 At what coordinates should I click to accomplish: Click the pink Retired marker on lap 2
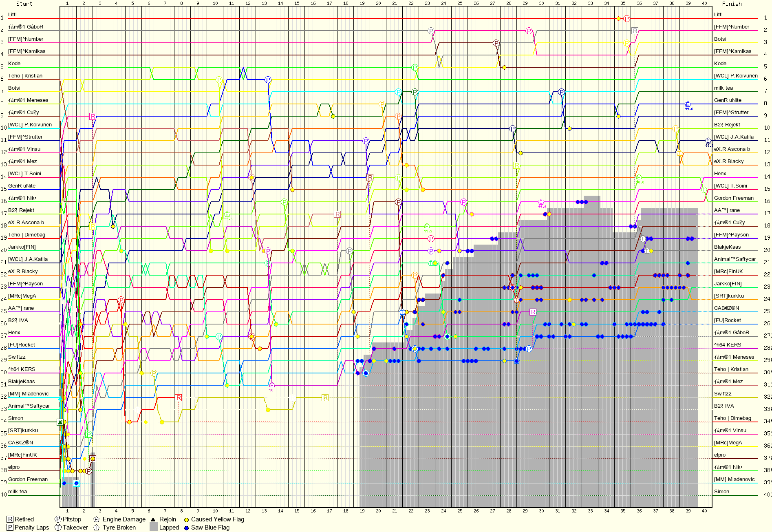click(93, 116)
